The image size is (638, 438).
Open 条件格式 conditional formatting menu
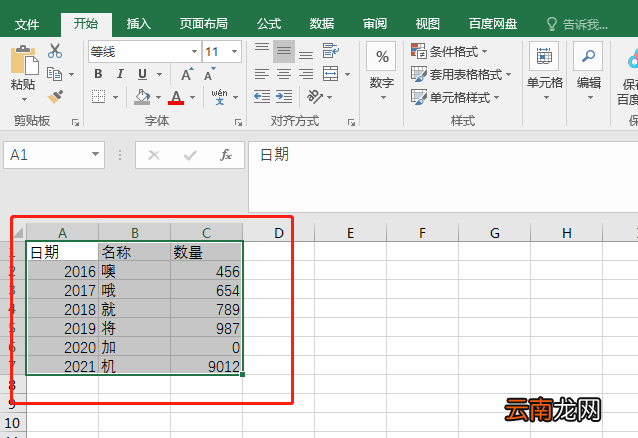[449, 52]
